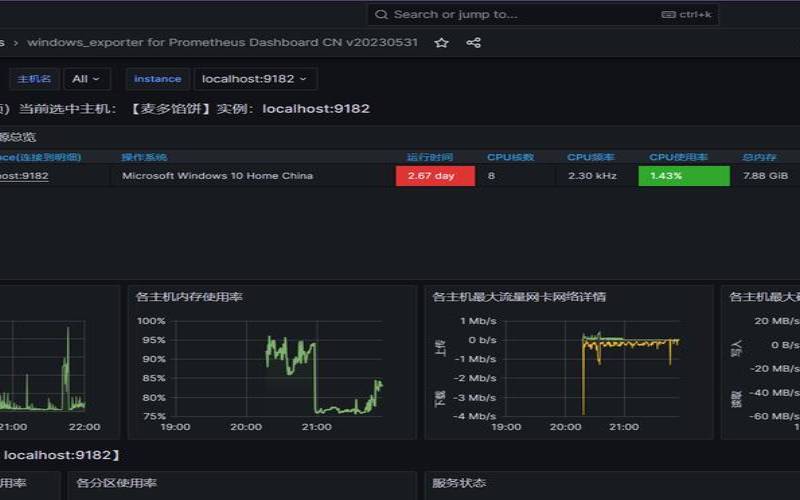
Task: Sort table by 运行时间 column
Action: coord(430,157)
